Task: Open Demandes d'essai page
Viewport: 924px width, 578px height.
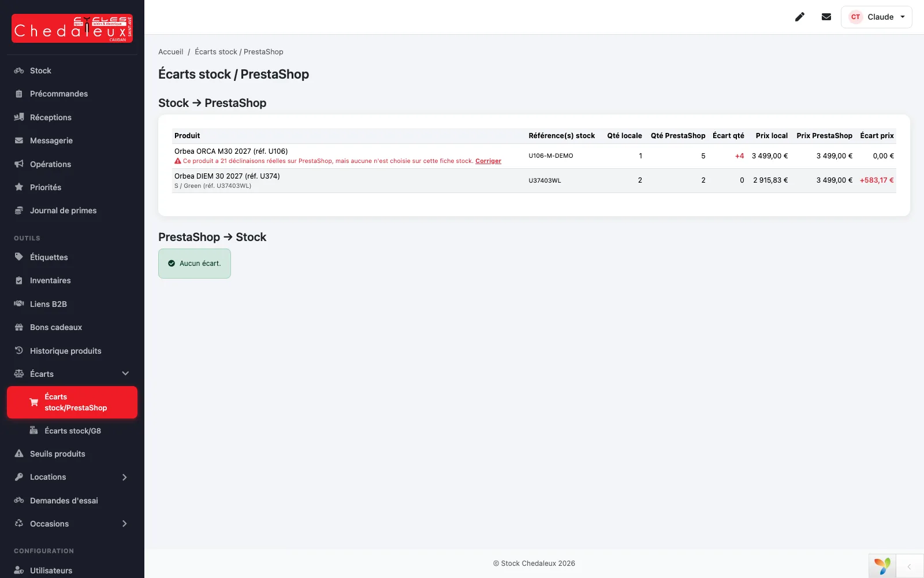Action: click(72, 501)
